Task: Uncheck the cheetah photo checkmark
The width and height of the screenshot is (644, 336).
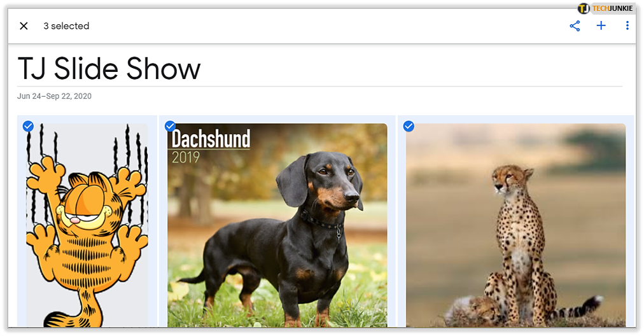Action: coord(409,126)
